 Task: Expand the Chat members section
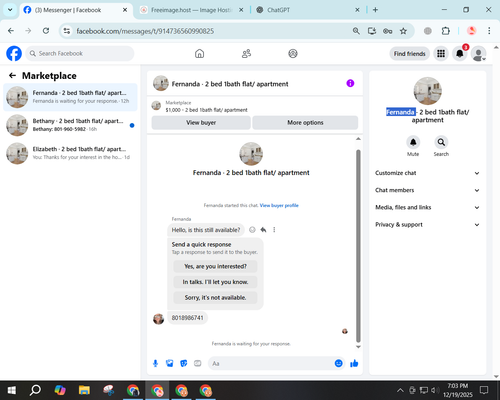(427, 190)
